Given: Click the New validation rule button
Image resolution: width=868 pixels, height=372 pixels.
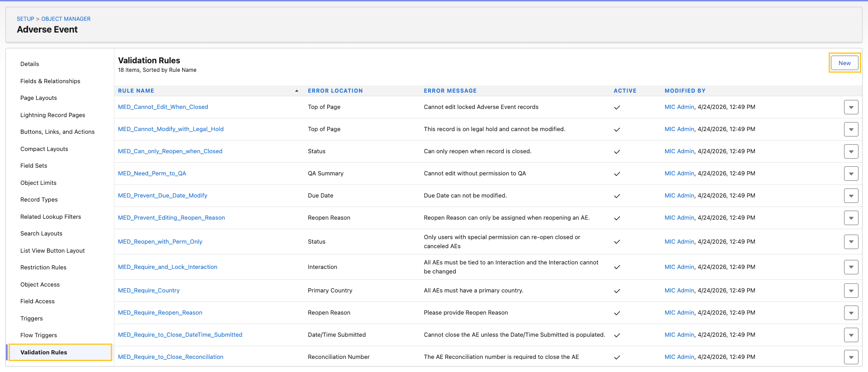Looking at the screenshot, I should (844, 63).
